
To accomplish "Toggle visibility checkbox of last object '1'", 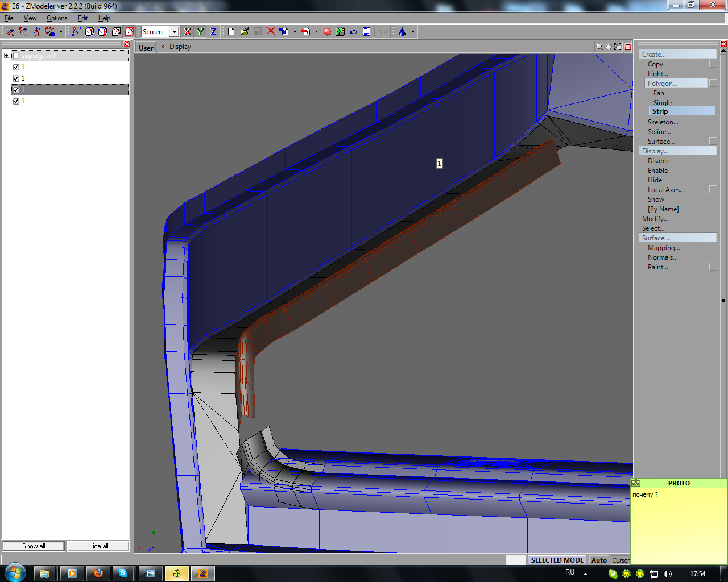I will (x=16, y=101).
